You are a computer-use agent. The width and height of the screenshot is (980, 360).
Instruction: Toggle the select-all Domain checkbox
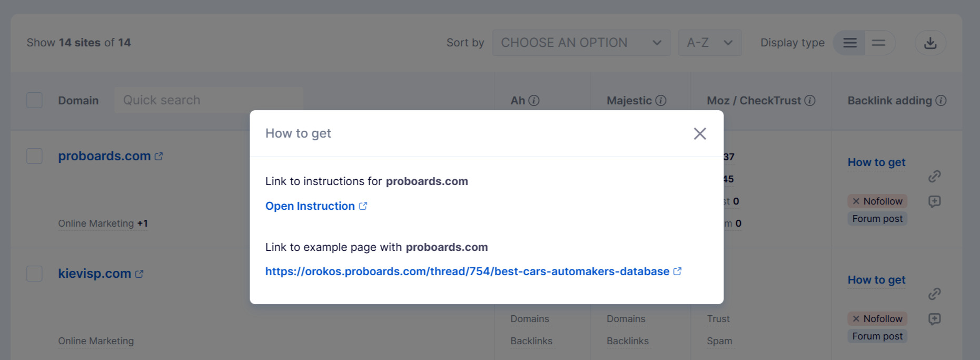pos(34,100)
